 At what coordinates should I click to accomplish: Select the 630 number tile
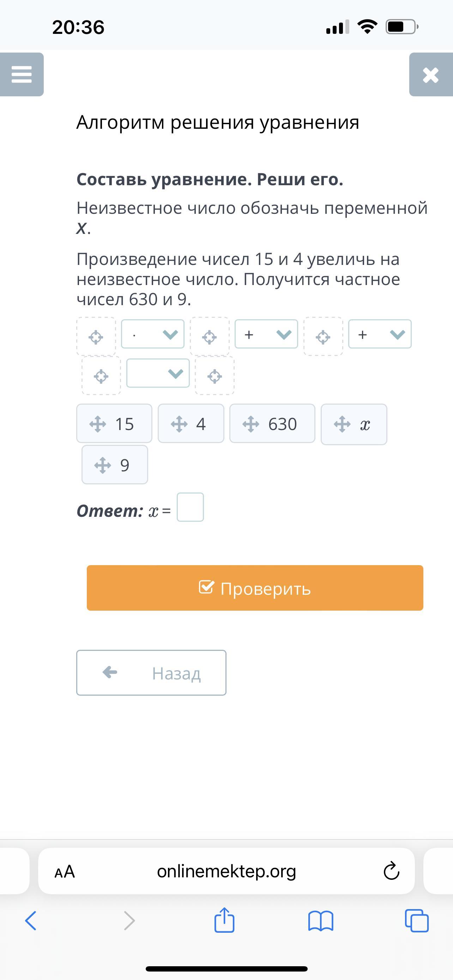click(272, 423)
